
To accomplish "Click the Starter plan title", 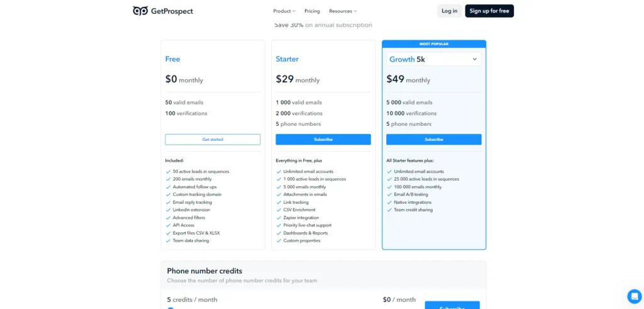I will point(287,59).
